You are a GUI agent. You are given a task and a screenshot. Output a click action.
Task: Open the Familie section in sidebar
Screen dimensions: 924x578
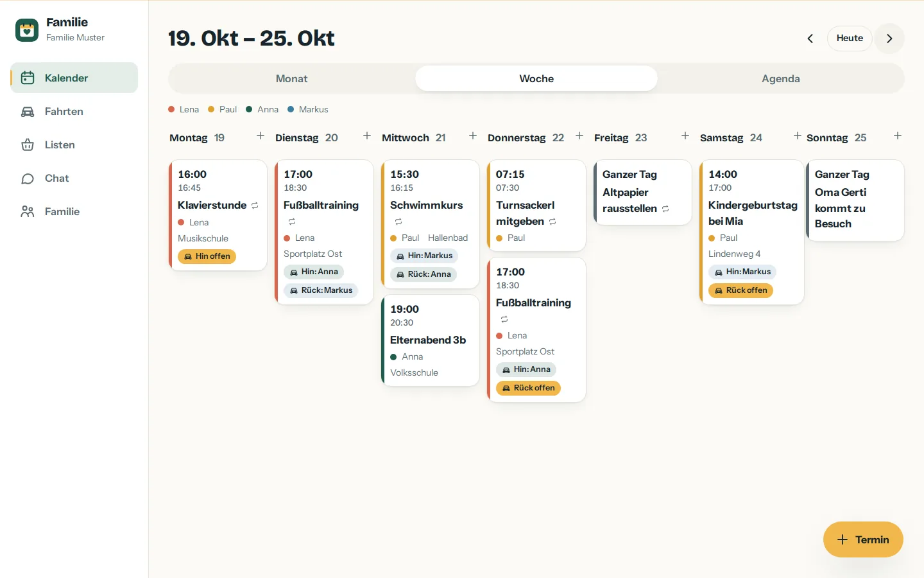click(x=74, y=211)
